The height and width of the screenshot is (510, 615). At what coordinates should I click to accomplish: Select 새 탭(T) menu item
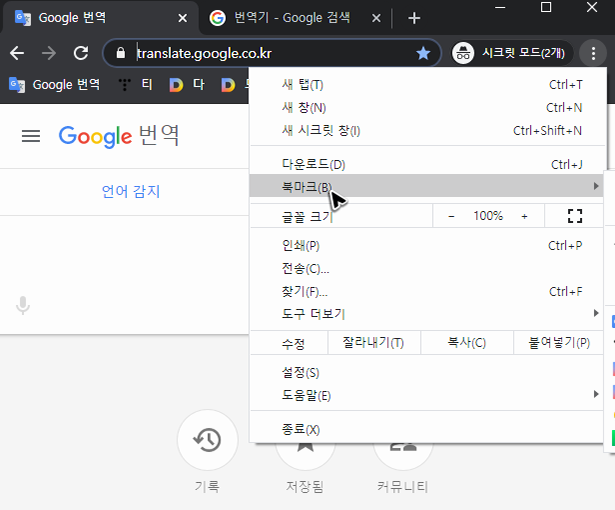pyautogui.click(x=427, y=85)
